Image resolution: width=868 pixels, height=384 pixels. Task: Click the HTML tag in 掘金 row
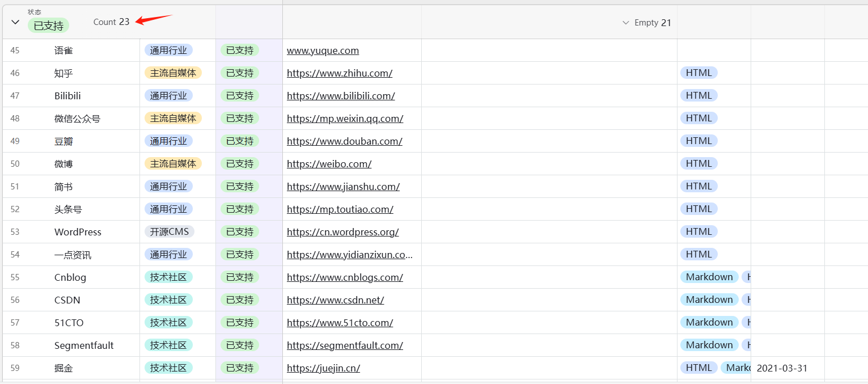click(x=699, y=368)
